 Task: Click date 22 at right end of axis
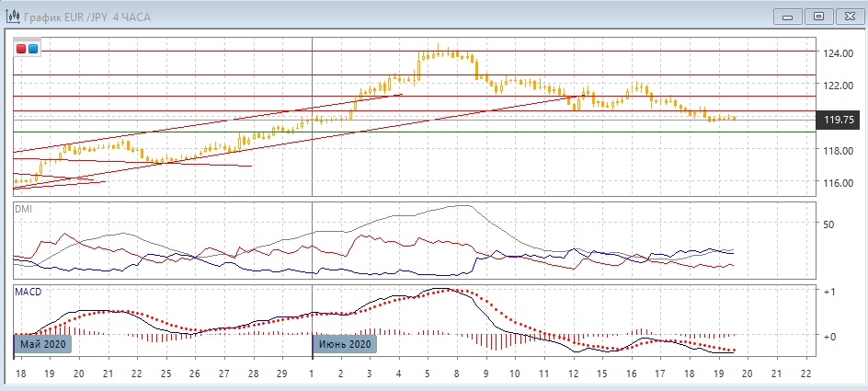click(x=805, y=374)
